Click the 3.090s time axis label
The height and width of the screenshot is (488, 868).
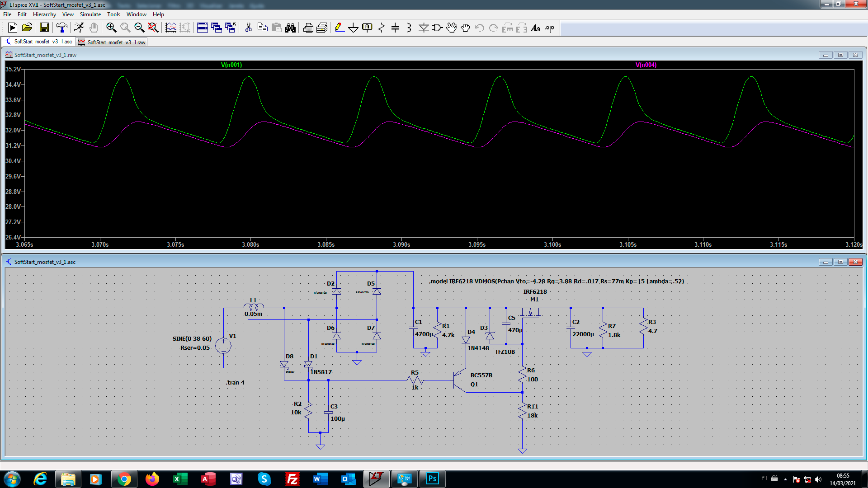pos(401,244)
